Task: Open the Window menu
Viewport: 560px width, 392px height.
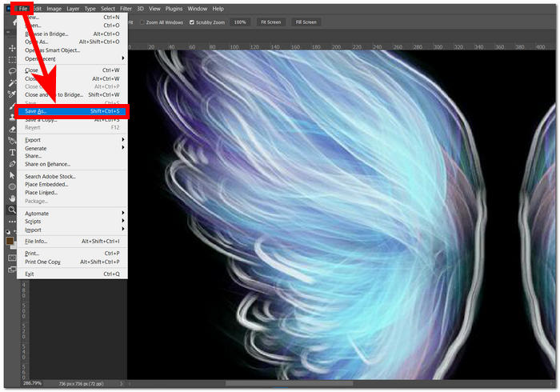Action: coord(197,8)
